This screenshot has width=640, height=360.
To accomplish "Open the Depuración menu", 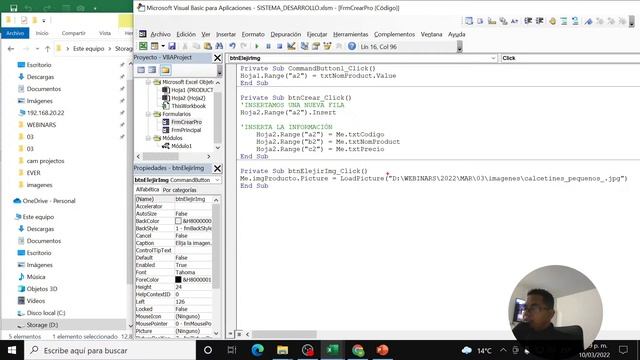I will 286,34.
